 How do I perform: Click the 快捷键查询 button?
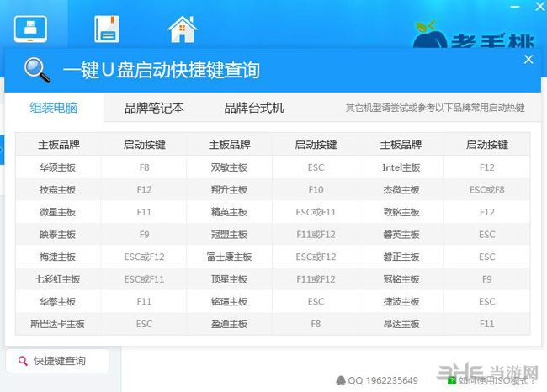pyautogui.click(x=57, y=361)
